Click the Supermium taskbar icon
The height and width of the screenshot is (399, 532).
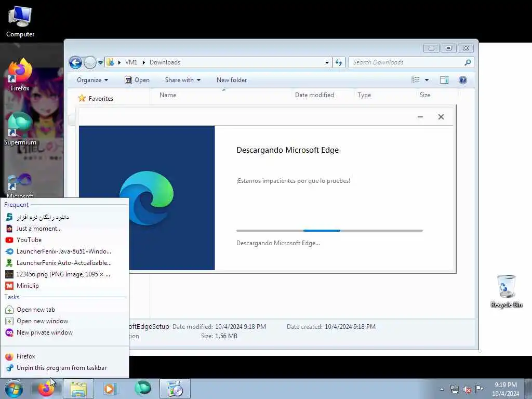pyautogui.click(x=142, y=389)
